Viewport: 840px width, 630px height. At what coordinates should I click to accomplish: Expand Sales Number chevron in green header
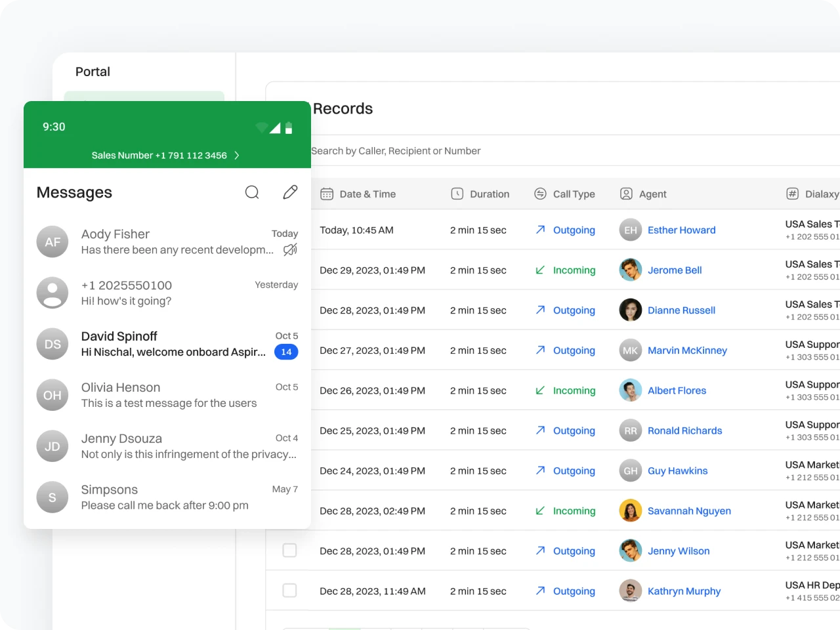pos(237,156)
